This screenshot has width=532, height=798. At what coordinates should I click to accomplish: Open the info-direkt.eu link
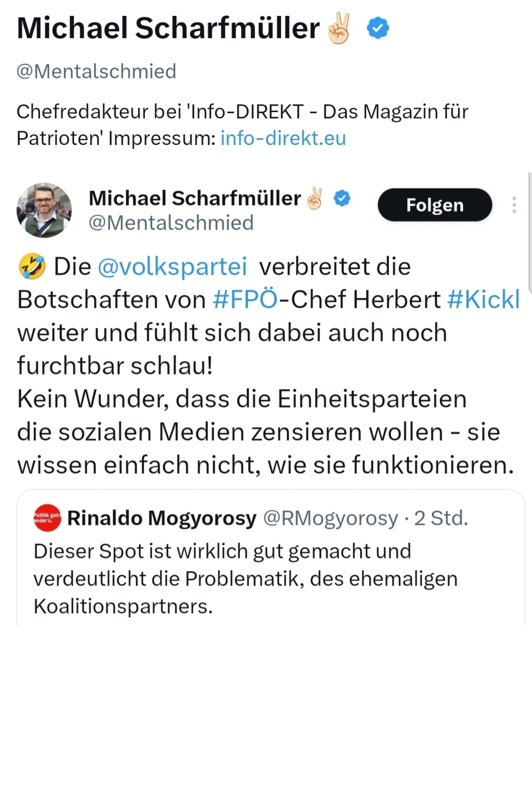tap(283, 138)
